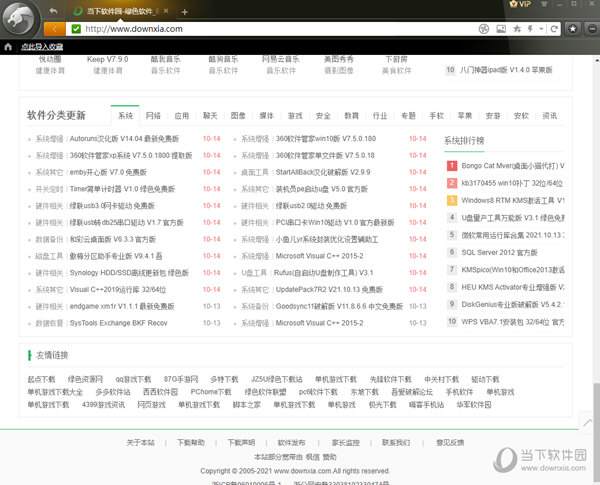Open the round menu button at the far right
Viewport: 600px width, 485px height.
[592, 29]
